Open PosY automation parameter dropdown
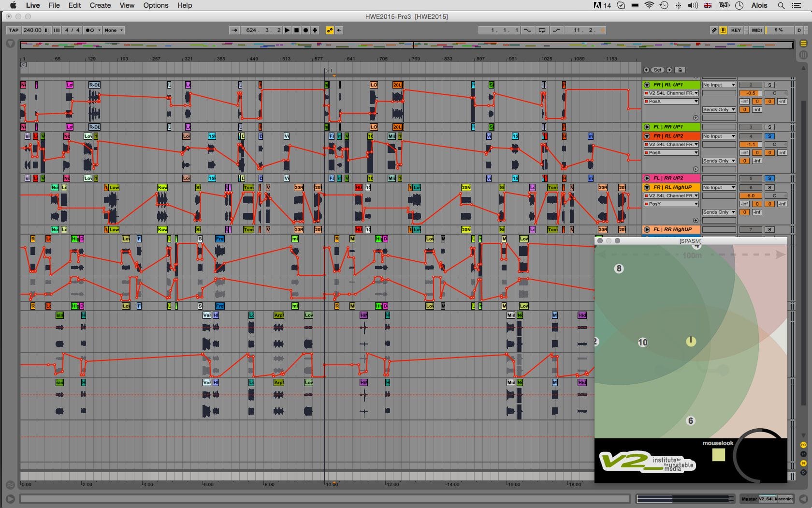812x508 pixels. coord(671,204)
